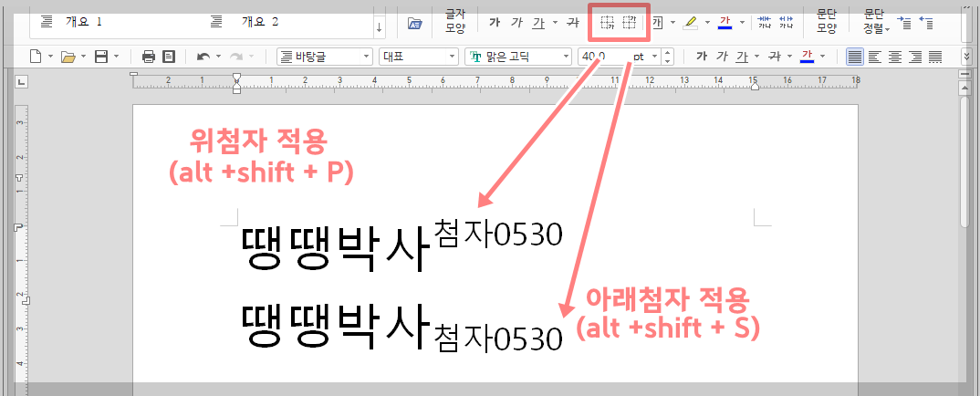Decrease font size with stepper down arrow

[x=667, y=61]
